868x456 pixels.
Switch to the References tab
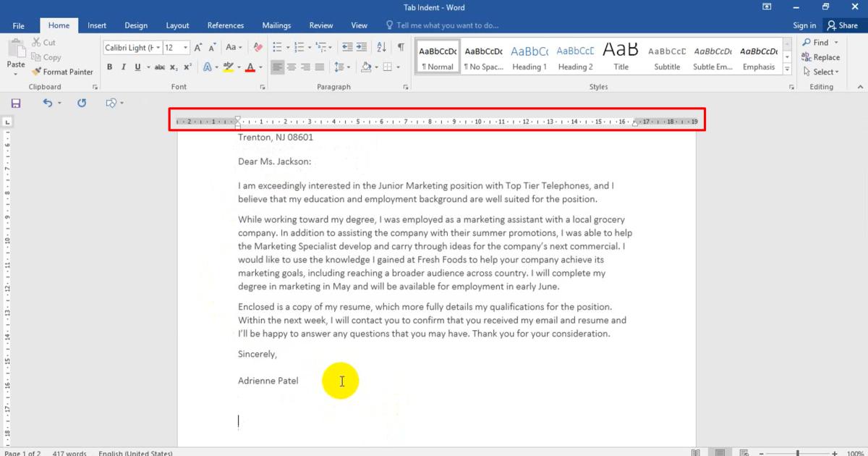[226, 25]
